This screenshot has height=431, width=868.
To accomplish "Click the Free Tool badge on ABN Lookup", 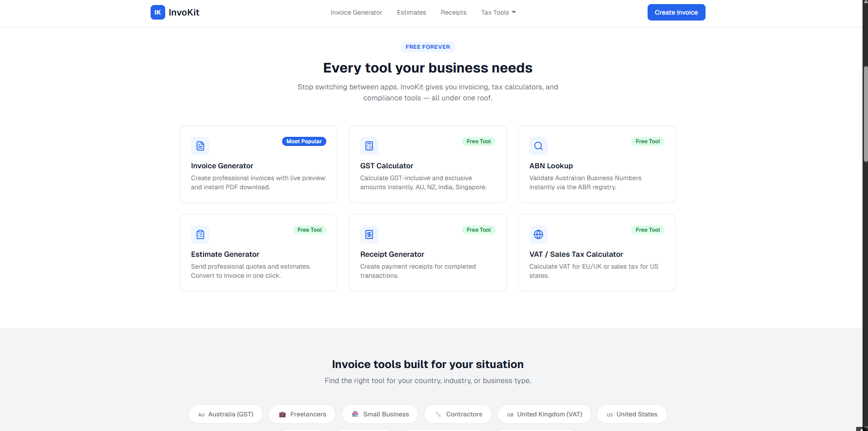I will coord(648,141).
